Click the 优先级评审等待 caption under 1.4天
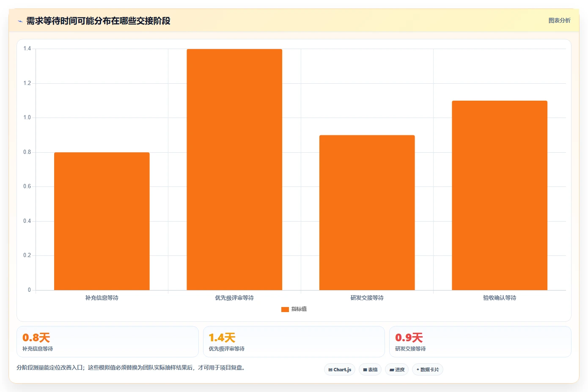 227,349
